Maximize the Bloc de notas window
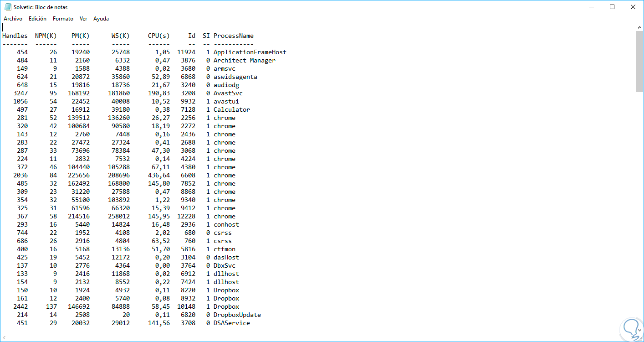644x342 pixels. tap(612, 7)
